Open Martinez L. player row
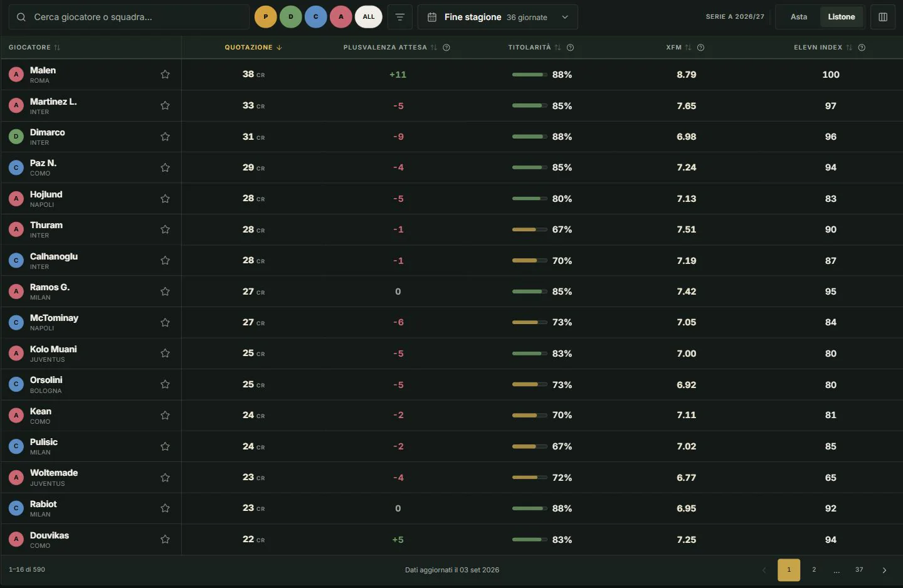The width and height of the screenshot is (903, 588). coord(451,105)
